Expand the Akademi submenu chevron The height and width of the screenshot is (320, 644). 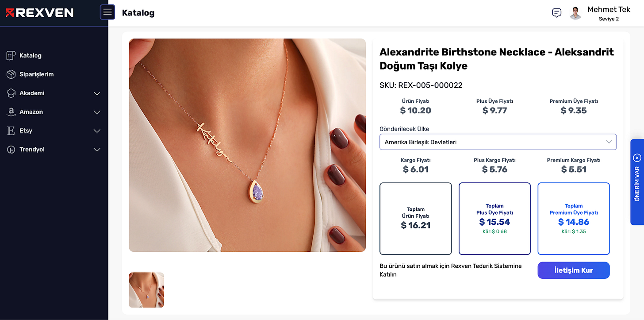click(97, 93)
